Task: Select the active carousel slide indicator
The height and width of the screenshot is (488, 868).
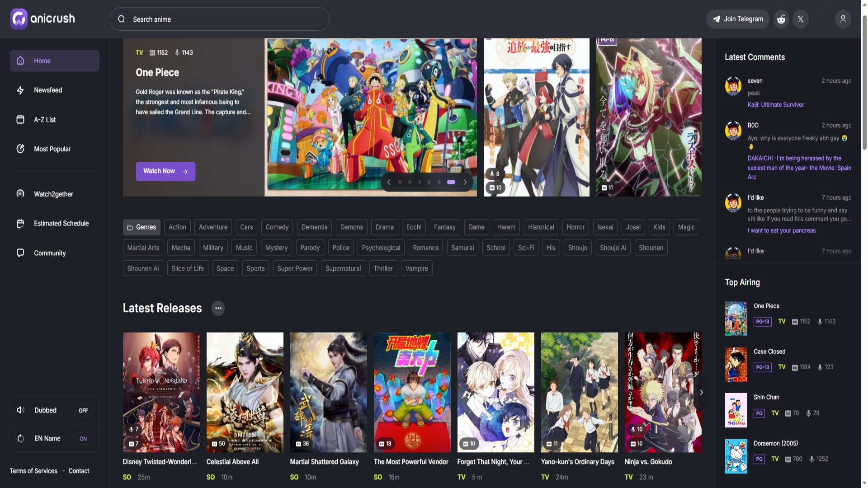Action: coord(451,182)
